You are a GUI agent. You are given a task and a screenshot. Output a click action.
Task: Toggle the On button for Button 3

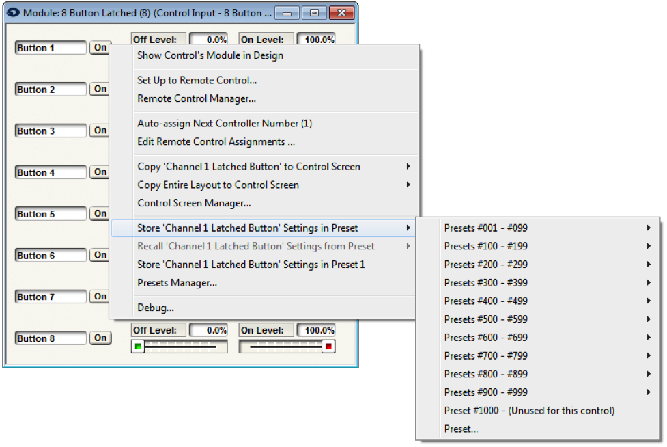coord(100,130)
